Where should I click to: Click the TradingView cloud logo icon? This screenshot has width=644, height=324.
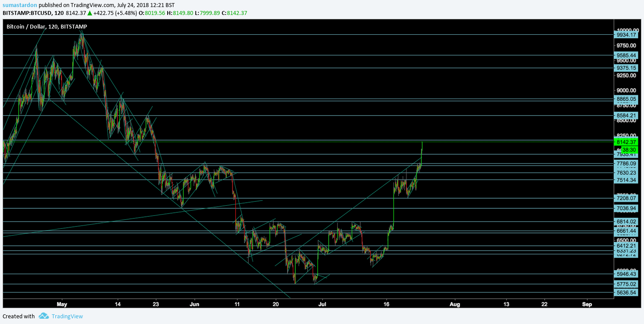click(43, 316)
